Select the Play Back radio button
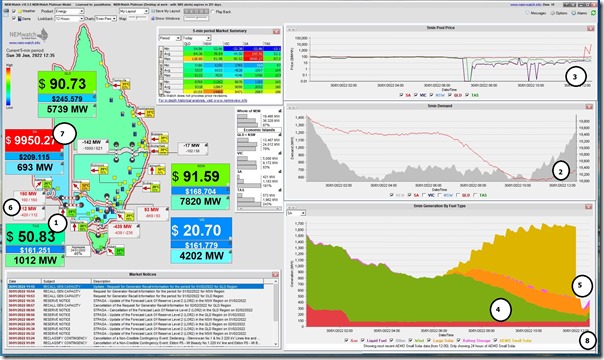 213,12
